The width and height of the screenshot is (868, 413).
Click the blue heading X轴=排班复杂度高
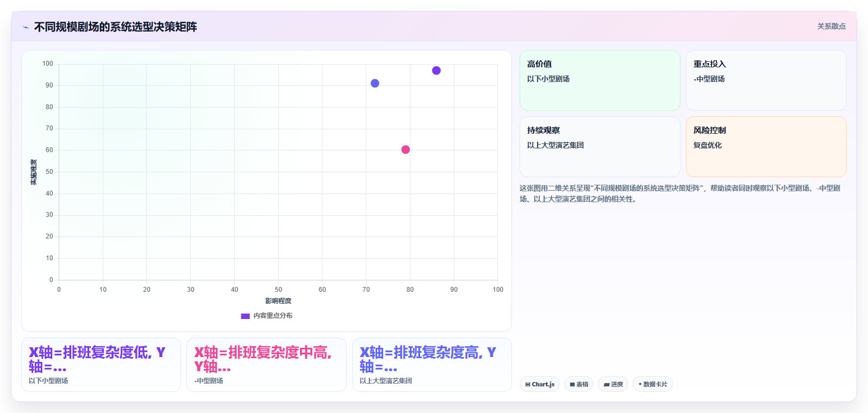[428, 359]
